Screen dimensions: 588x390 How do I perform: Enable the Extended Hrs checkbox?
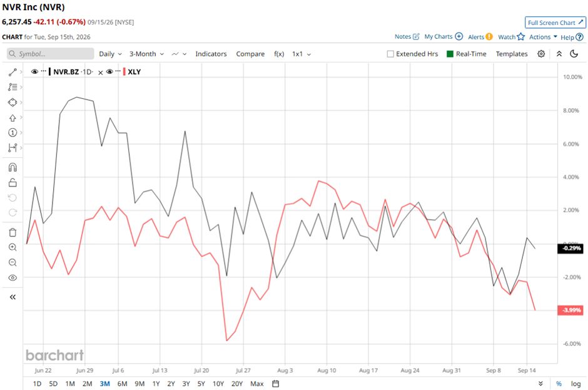(x=390, y=54)
